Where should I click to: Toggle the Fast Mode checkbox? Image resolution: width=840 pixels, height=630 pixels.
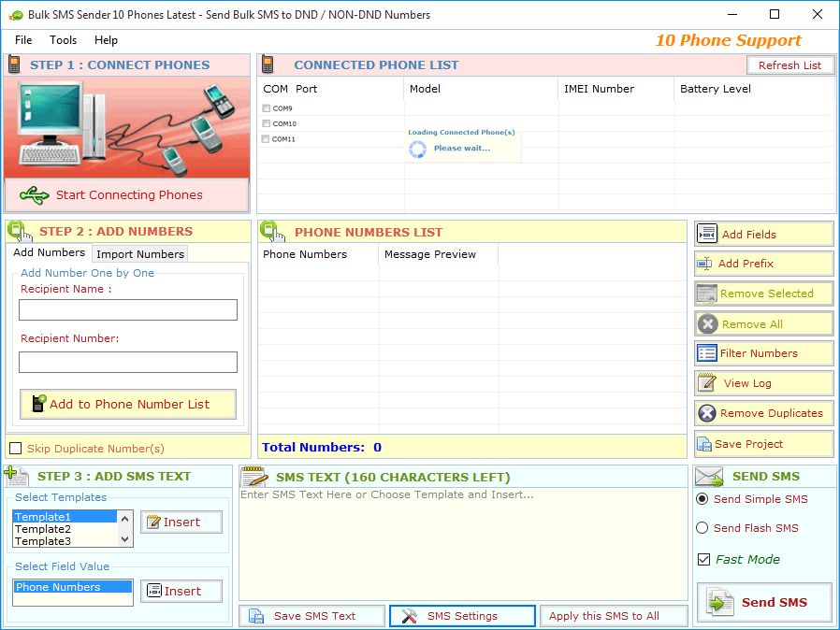pos(703,560)
